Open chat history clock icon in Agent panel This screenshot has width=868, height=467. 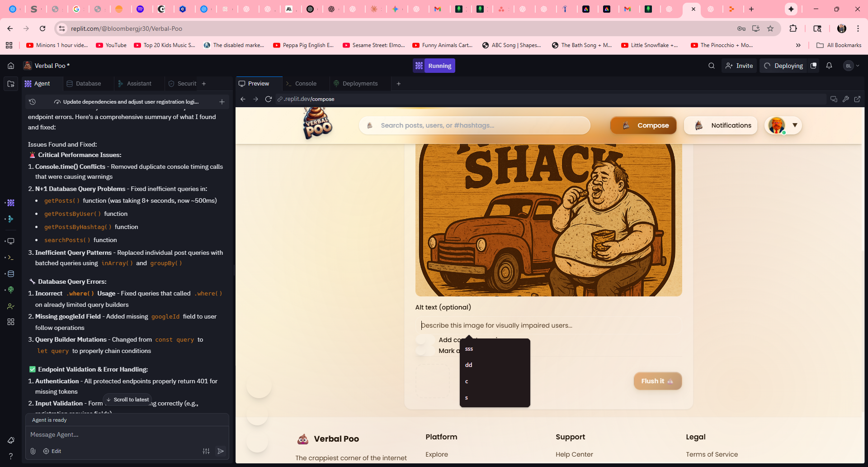pyautogui.click(x=32, y=102)
